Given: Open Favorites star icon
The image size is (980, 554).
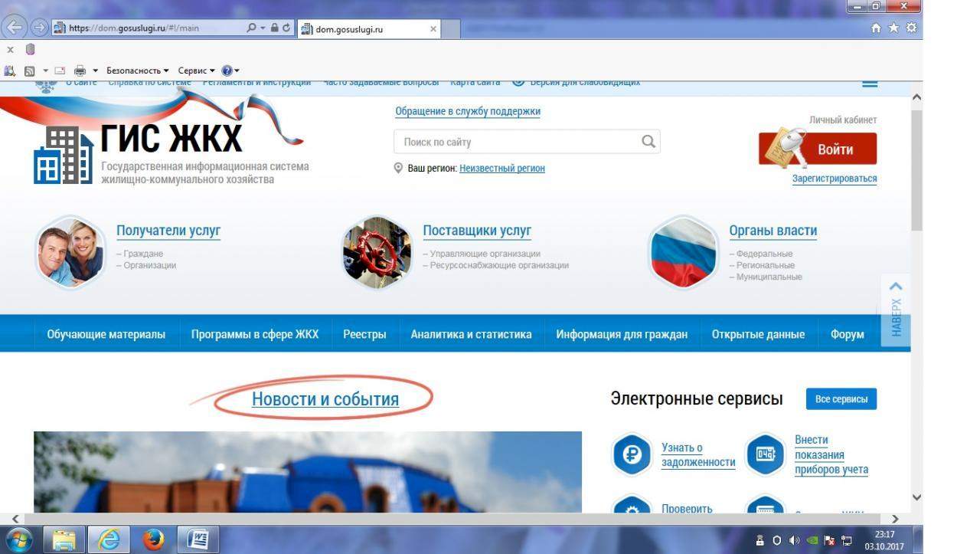Looking at the screenshot, I should click(x=893, y=28).
